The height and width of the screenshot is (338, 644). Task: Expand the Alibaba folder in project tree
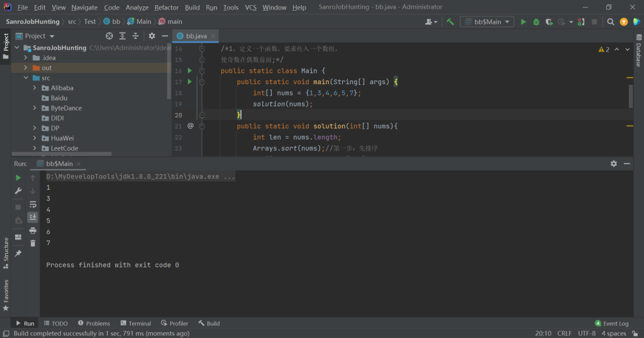[x=36, y=88]
